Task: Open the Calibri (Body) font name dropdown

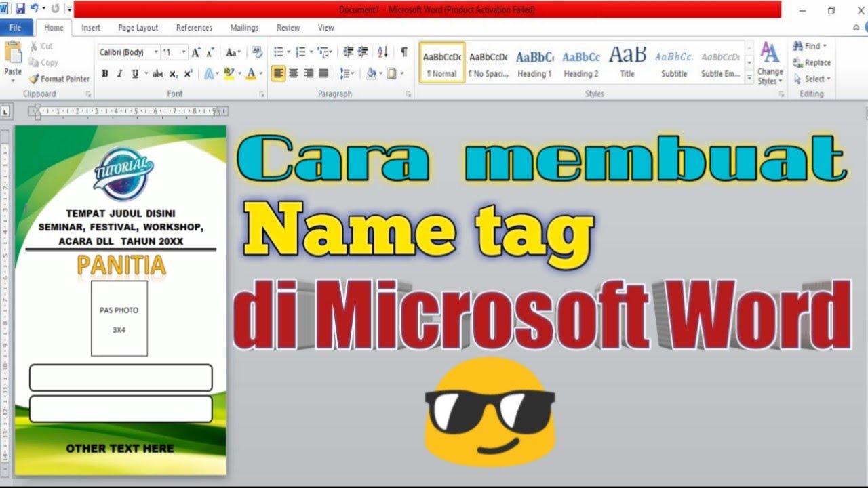Action: coord(156,52)
